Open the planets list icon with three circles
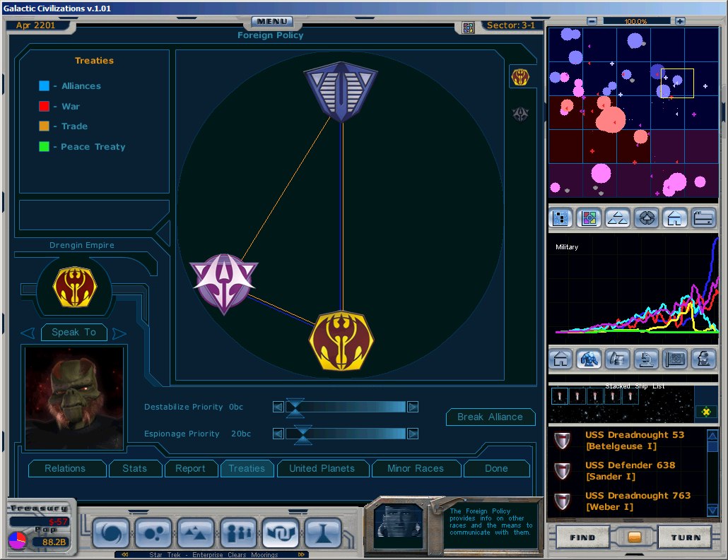Viewport: 728px width, 560px height. pyautogui.click(x=153, y=533)
